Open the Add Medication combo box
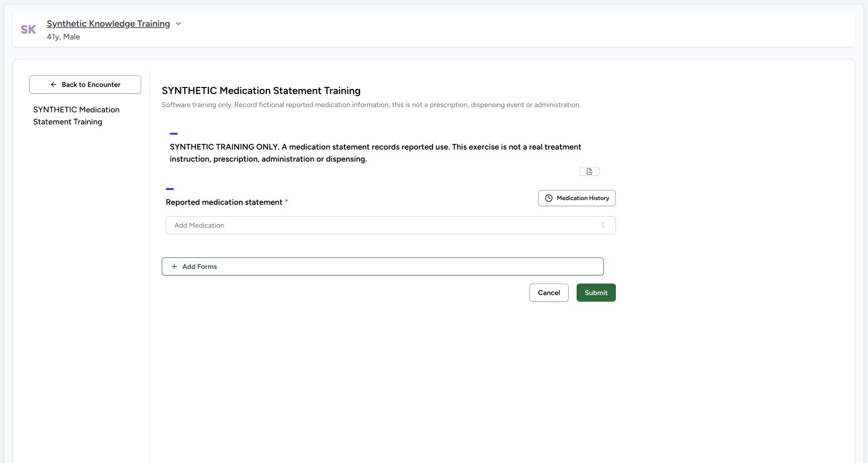This screenshot has width=868, height=463. click(390, 225)
